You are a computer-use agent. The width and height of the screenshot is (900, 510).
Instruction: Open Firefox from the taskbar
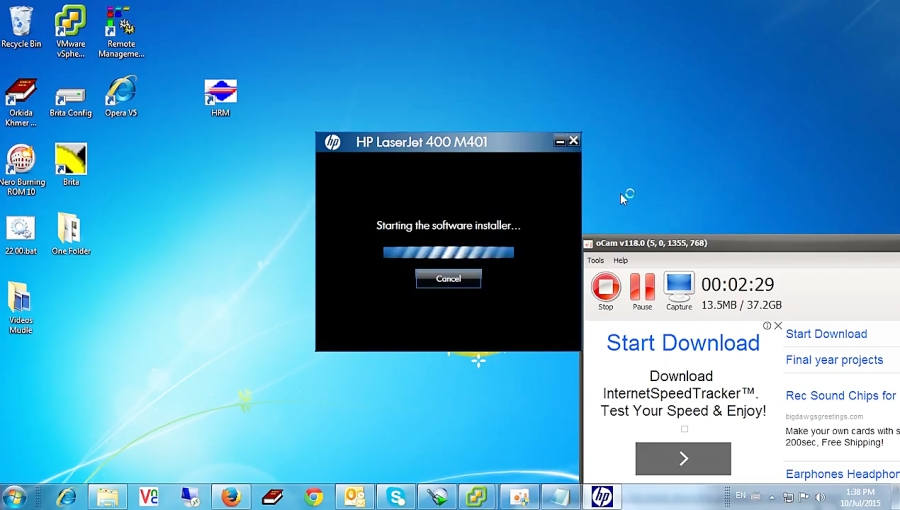pos(231,496)
